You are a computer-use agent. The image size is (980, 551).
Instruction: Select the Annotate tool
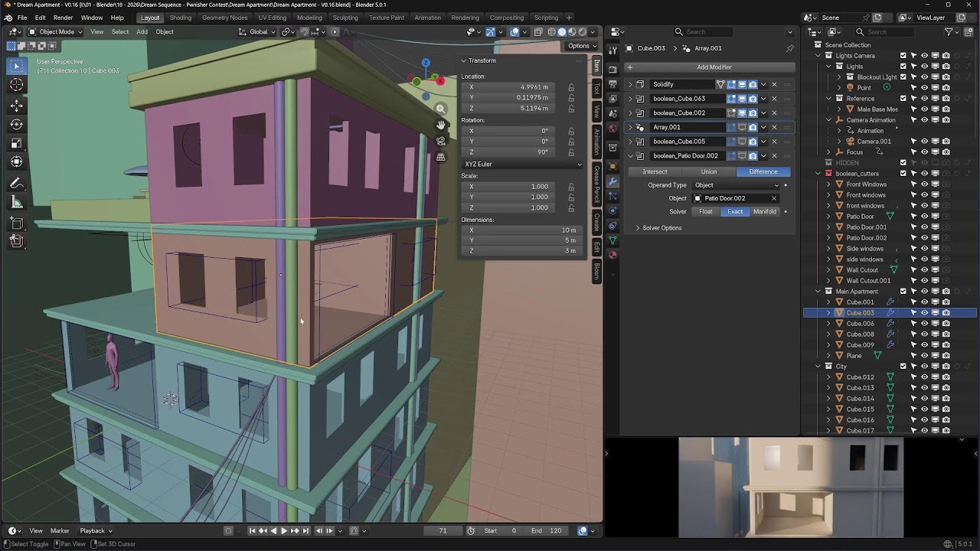click(16, 184)
